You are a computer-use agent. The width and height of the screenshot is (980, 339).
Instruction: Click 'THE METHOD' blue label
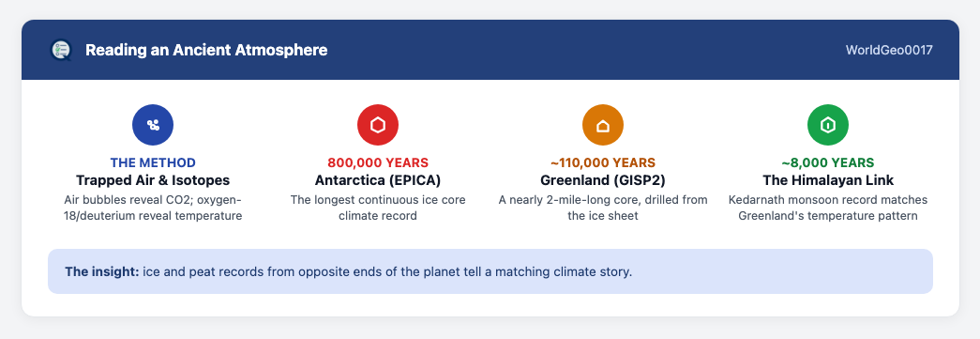tap(153, 162)
